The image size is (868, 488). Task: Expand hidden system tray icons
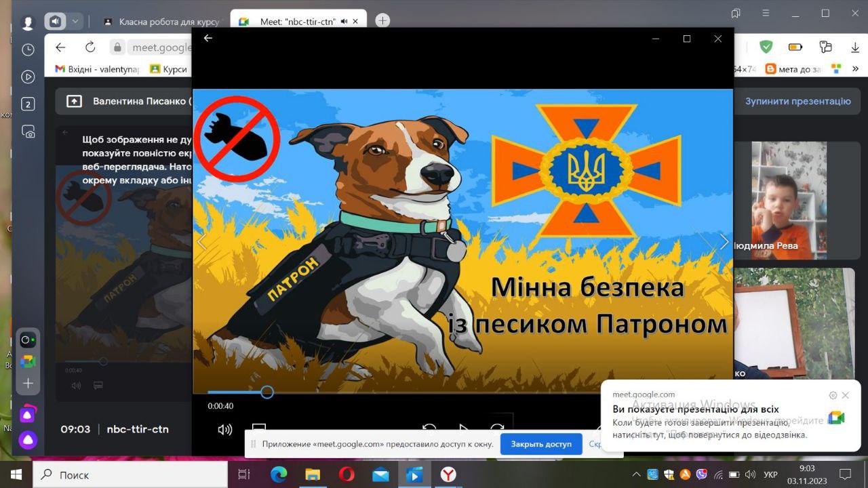point(635,474)
